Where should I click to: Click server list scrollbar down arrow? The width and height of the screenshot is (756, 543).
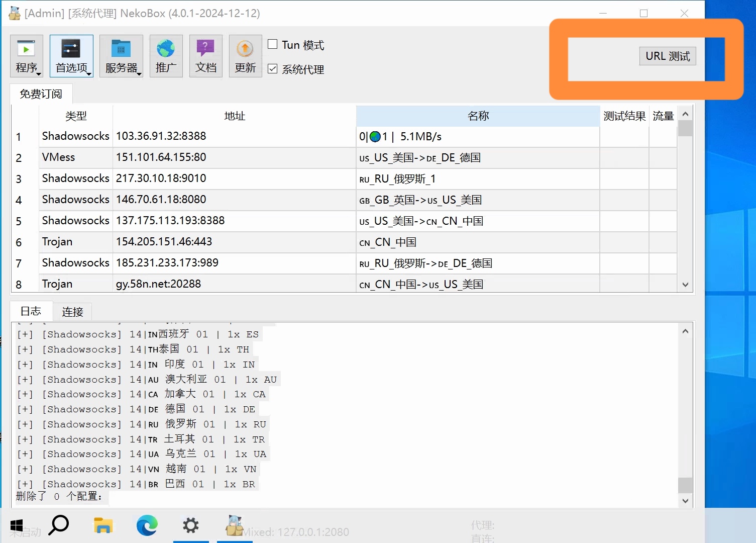click(685, 285)
